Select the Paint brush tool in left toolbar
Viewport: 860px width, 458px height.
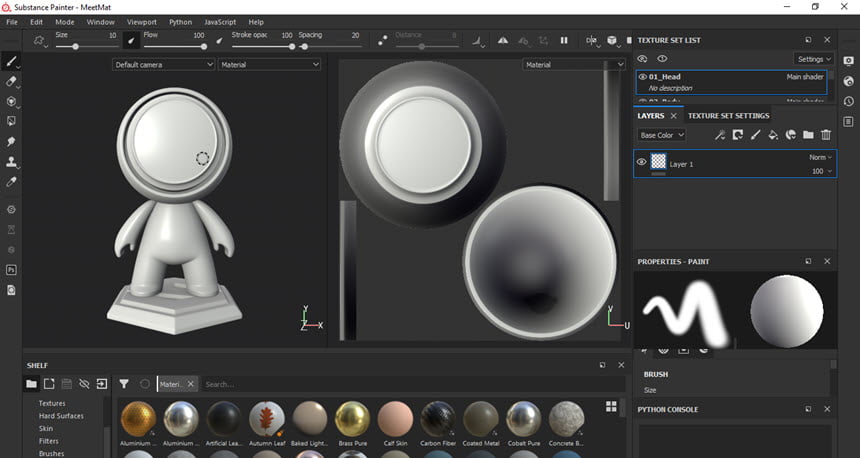pos(11,61)
